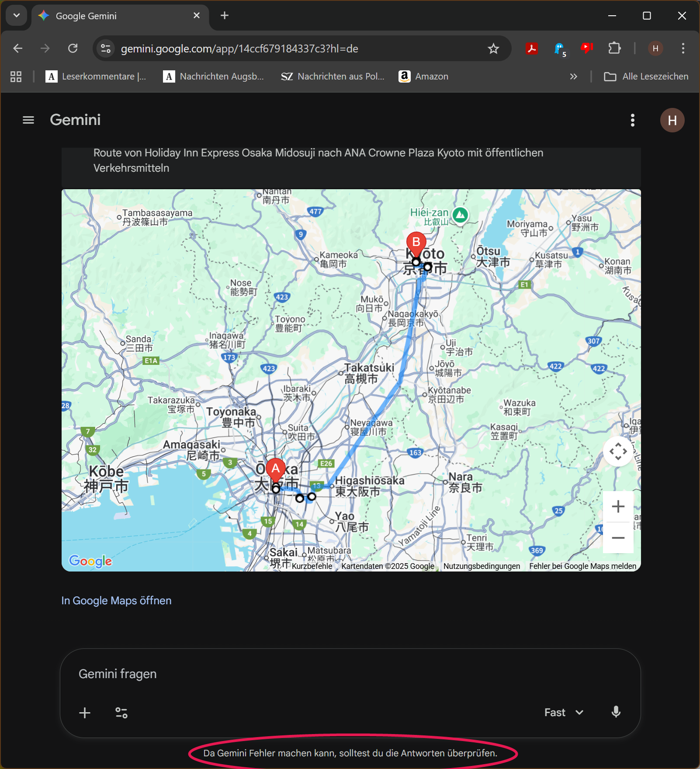Bookmark this page with the star icon
Viewport: 700px width, 769px height.
[x=493, y=48]
